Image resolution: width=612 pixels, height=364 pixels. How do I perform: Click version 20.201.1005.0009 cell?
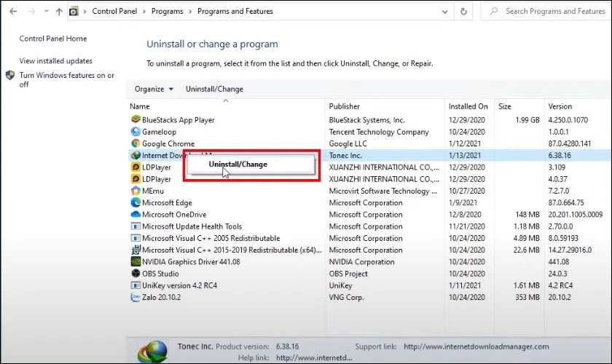click(x=576, y=215)
